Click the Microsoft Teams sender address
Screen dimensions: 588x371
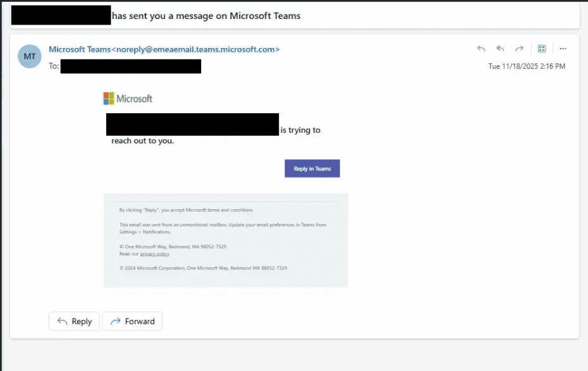click(164, 49)
